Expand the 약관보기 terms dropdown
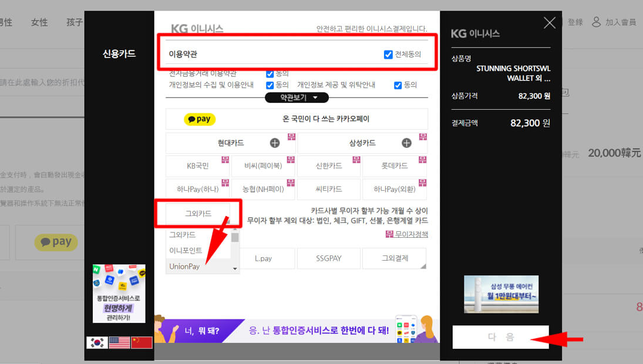The width and height of the screenshot is (643, 364). [297, 97]
